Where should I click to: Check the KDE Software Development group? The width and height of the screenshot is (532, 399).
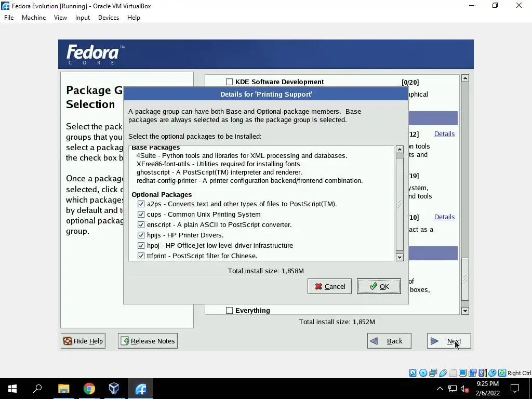tap(229, 82)
